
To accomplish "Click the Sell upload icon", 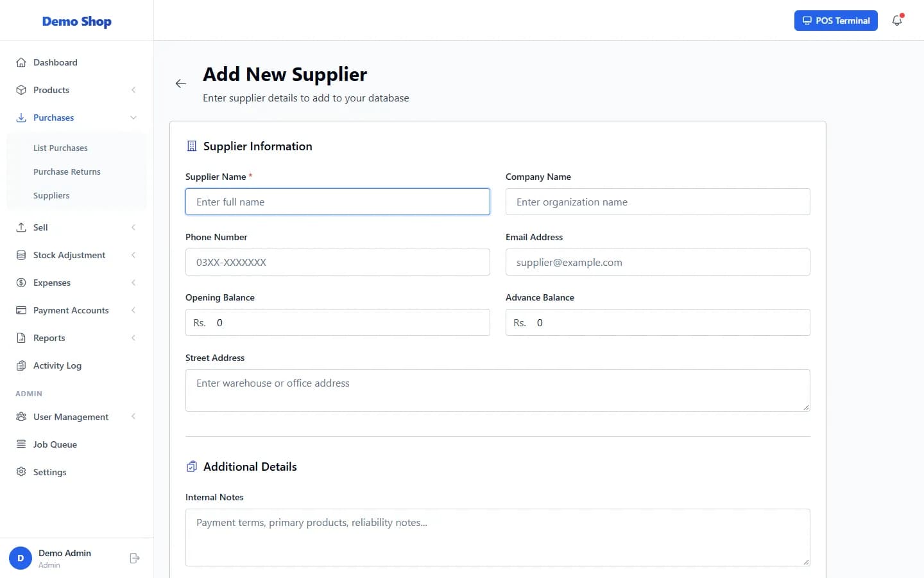I will click(x=21, y=227).
